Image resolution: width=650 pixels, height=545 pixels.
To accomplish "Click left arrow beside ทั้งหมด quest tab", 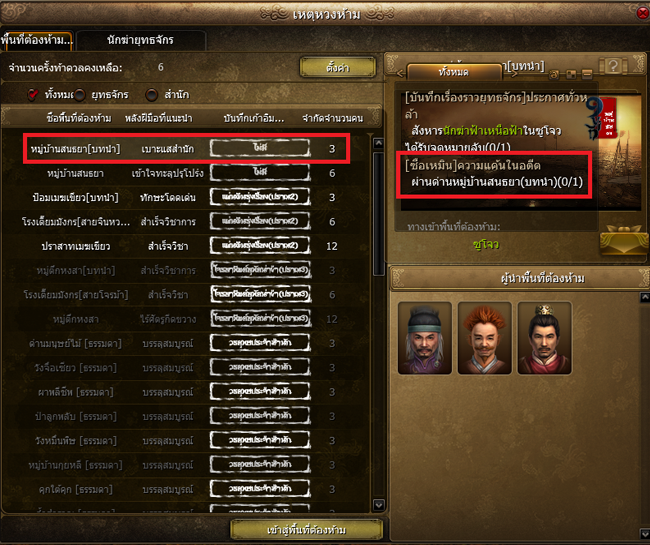I will 400,74.
